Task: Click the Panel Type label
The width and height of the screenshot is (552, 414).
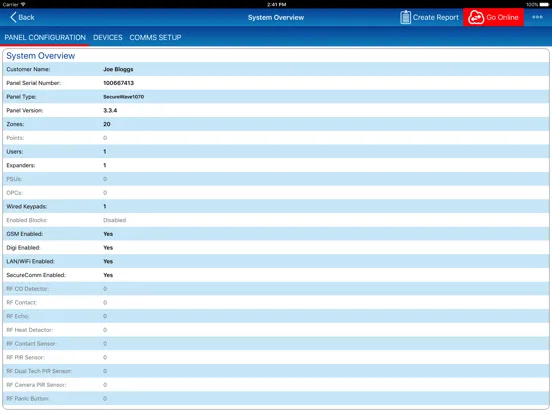Action: [21, 97]
